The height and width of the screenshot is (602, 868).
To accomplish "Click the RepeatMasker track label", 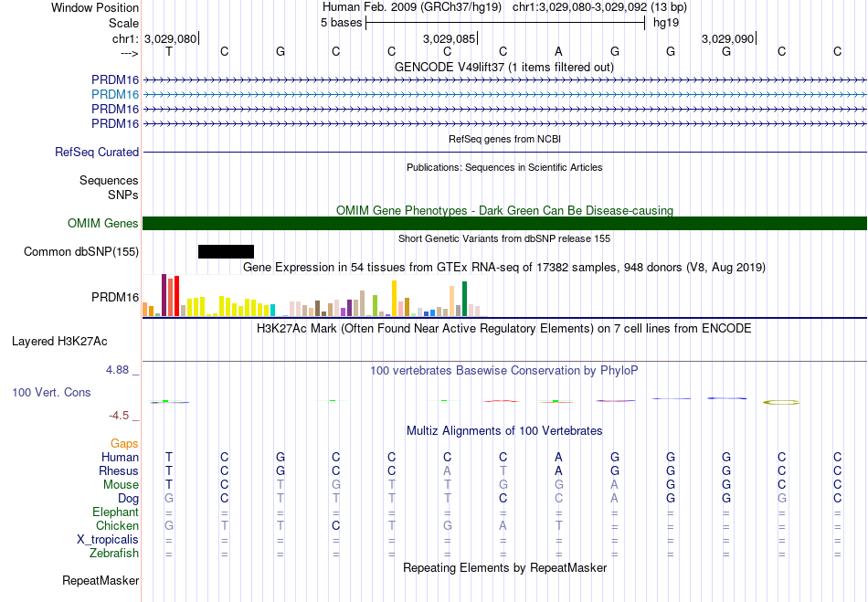I will (x=101, y=581).
